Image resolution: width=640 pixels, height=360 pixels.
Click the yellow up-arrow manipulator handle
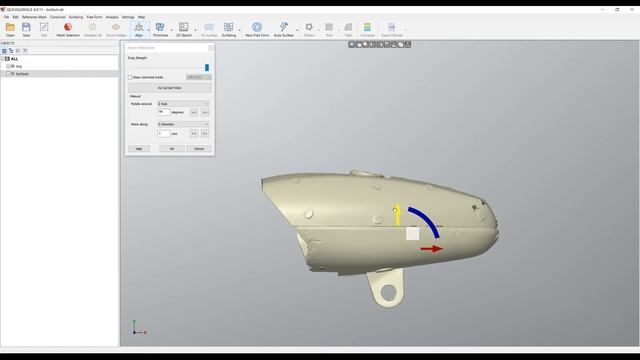click(398, 214)
